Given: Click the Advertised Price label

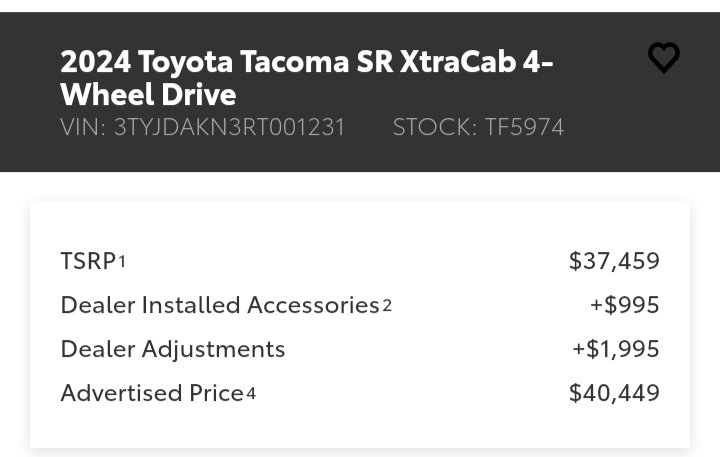Looking at the screenshot, I should tap(152, 393).
